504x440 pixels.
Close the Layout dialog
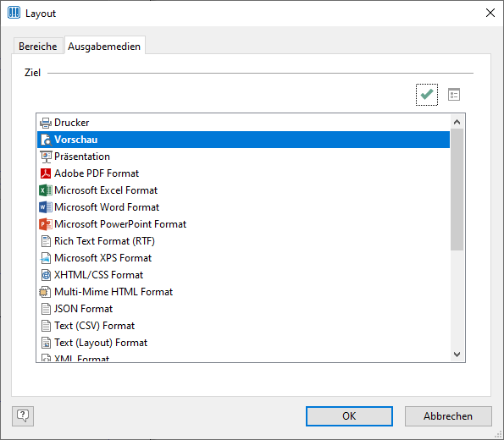coord(490,13)
